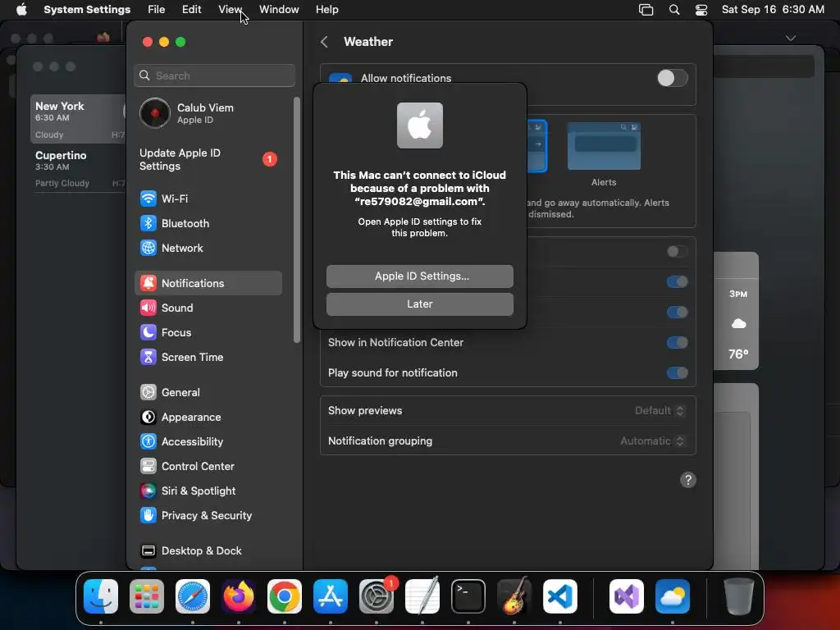Click Apple ID Settings… button in dialog
This screenshot has height=630, width=840.
pos(420,276)
